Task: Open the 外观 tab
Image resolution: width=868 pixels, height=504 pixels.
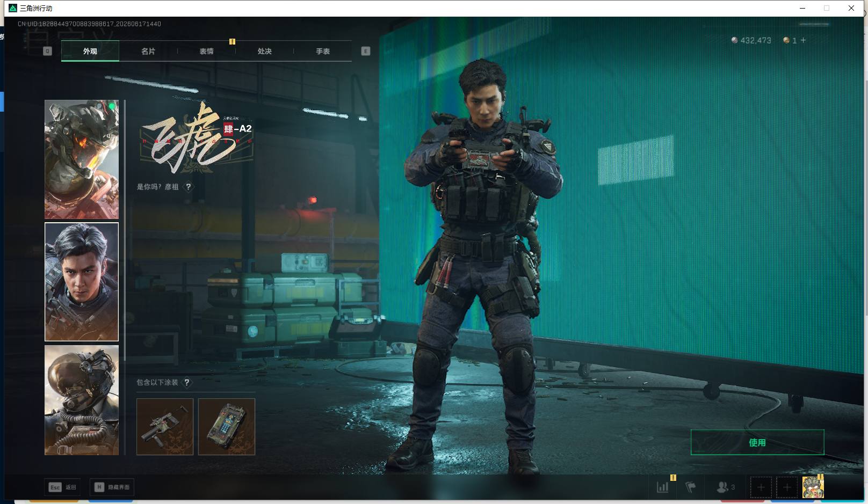Action: (x=90, y=51)
